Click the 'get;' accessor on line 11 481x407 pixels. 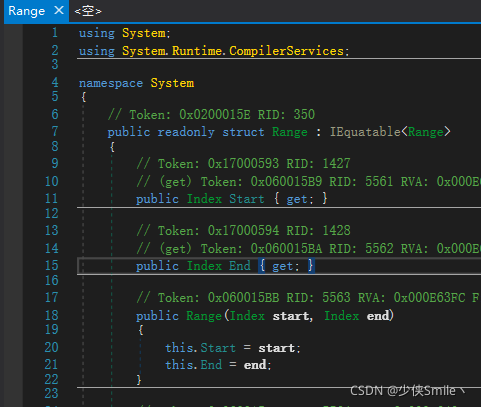click(x=300, y=199)
